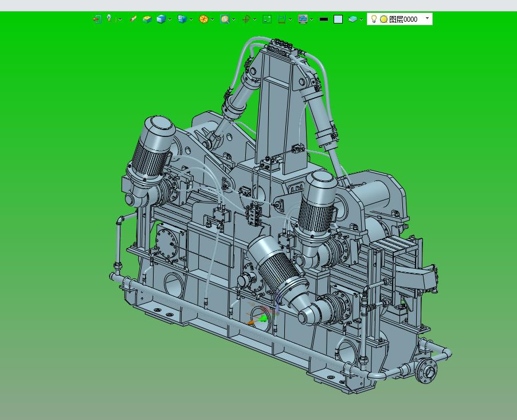Image resolution: width=517 pixels, height=420 pixels.
Task: Open the shaded cube display dropdown
Action: 170,19
